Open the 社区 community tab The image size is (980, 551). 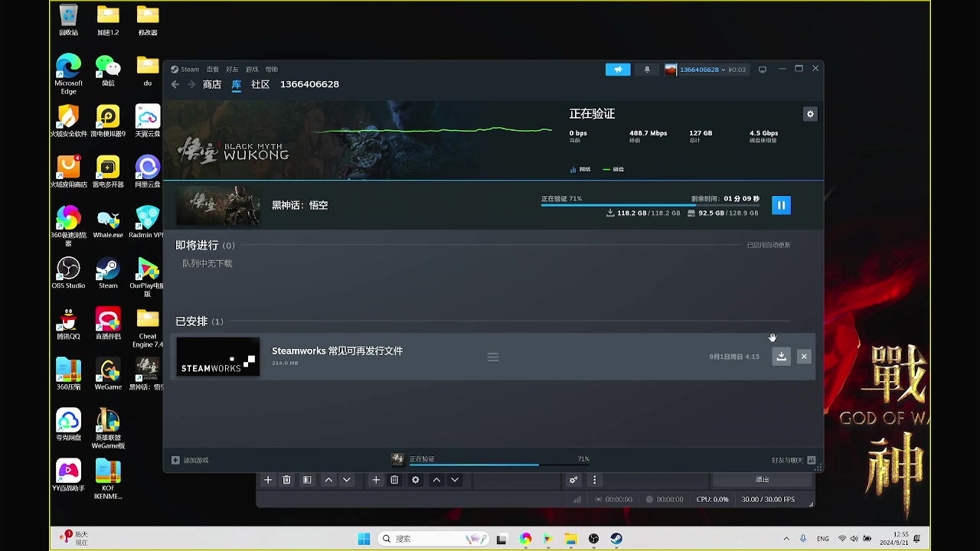click(x=260, y=84)
